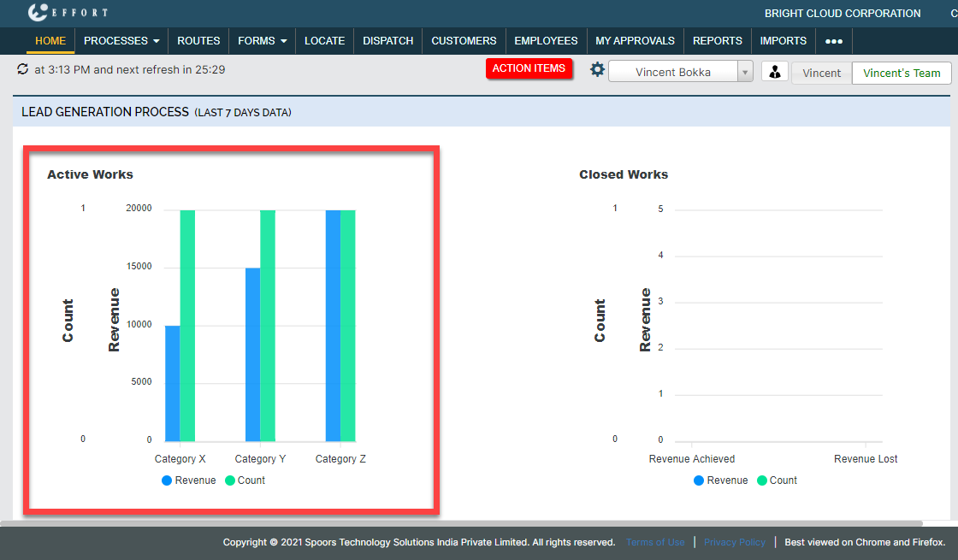Expand the Processes dropdown menu
Screen dimensions: 958x560
click(121, 41)
